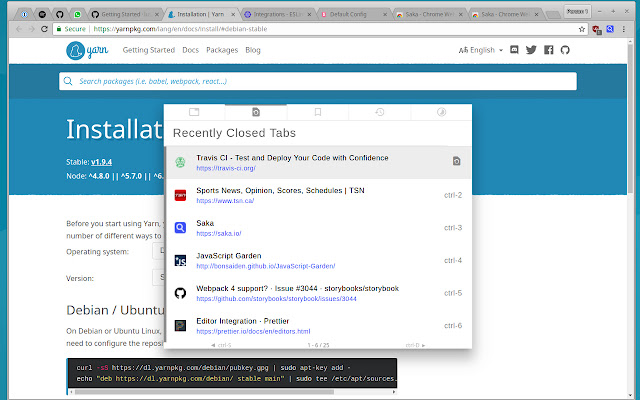Switch to the Default Config tab
Screen dimensions: 640x400
coord(353,14)
